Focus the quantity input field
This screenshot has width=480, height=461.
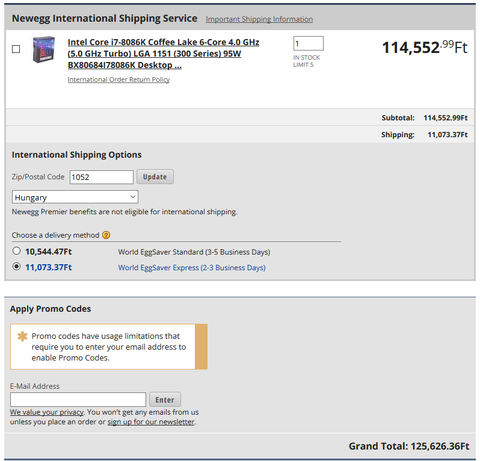click(308, 43)
